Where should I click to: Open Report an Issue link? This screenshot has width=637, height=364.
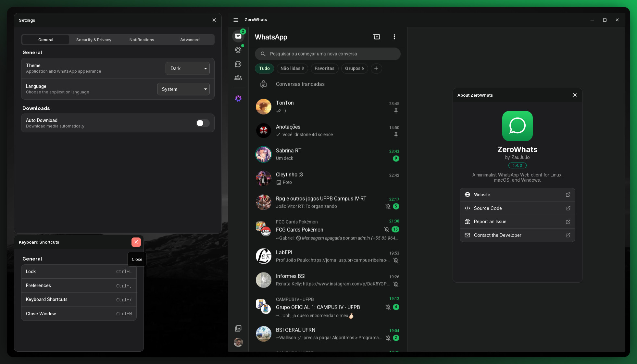[x=517, y=222]
